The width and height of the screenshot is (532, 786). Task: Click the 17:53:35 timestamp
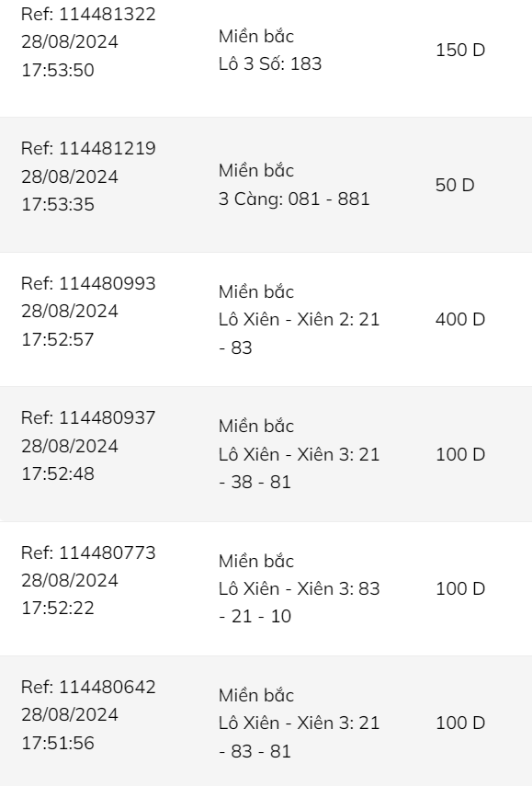tap(58, 204)
